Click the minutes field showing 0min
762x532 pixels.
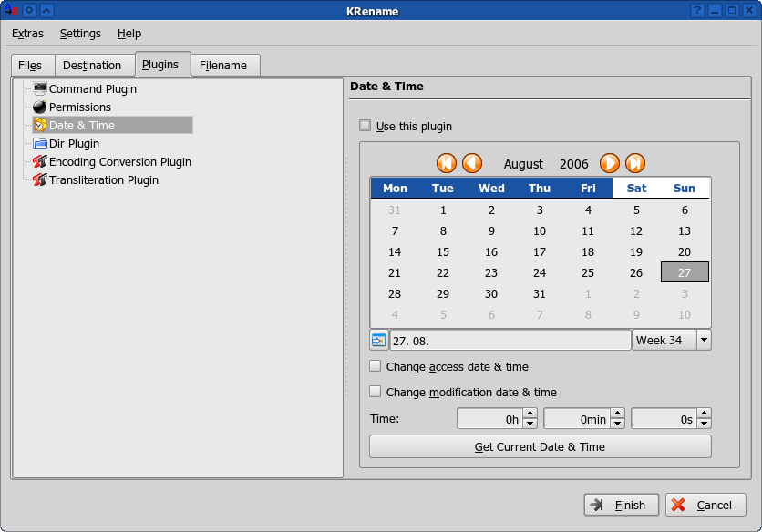577,419
